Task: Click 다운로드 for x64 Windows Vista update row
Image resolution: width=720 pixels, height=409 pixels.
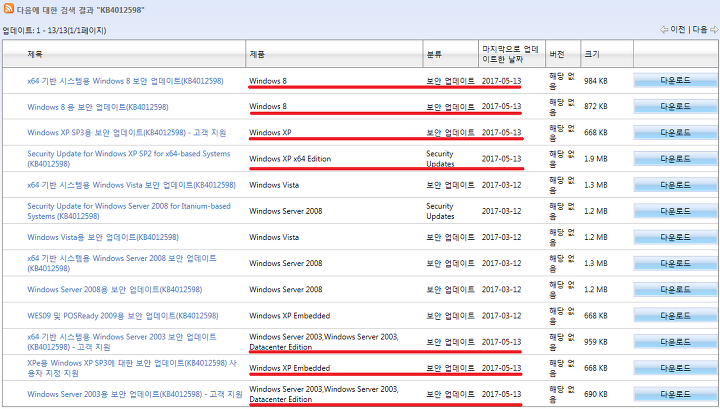Action: pyautogui.click(x=675, y=185)
